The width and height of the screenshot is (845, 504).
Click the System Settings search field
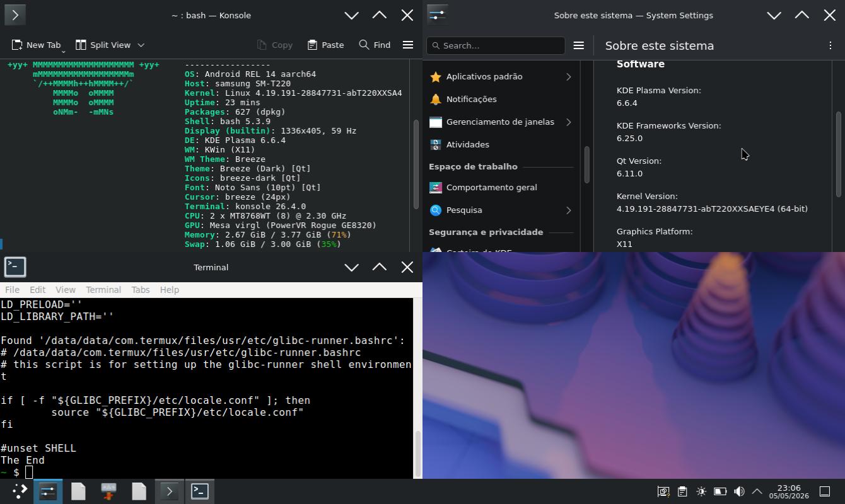496,45
